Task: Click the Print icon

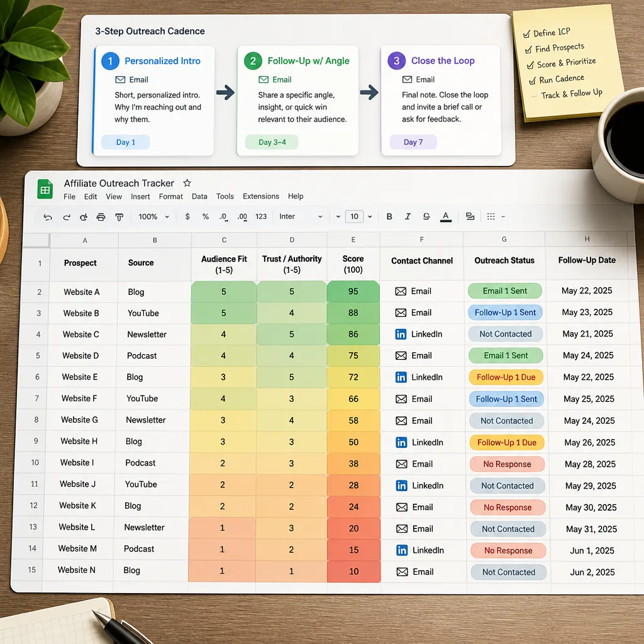Action: pyautogui.click(x=101, y=217)
